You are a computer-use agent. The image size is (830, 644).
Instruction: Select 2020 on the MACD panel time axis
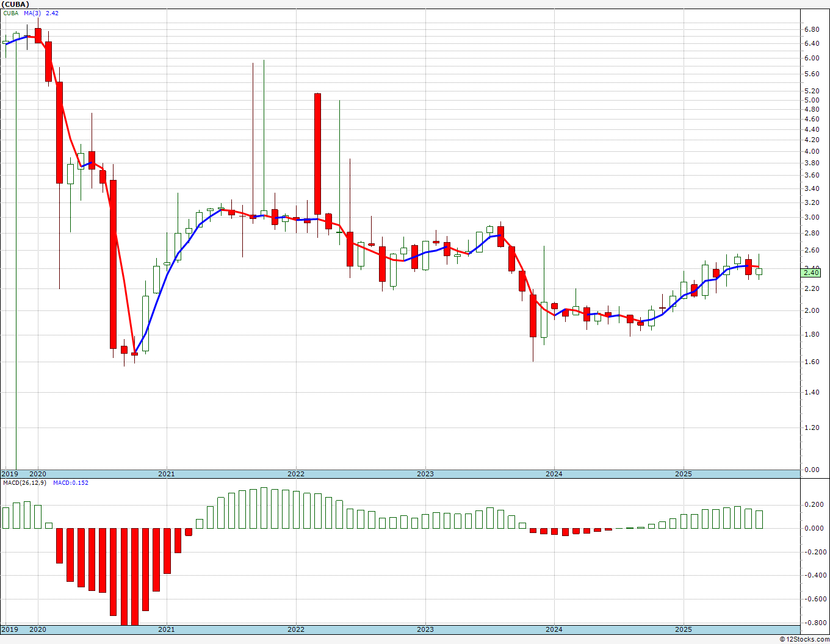[x=38, y=629]
